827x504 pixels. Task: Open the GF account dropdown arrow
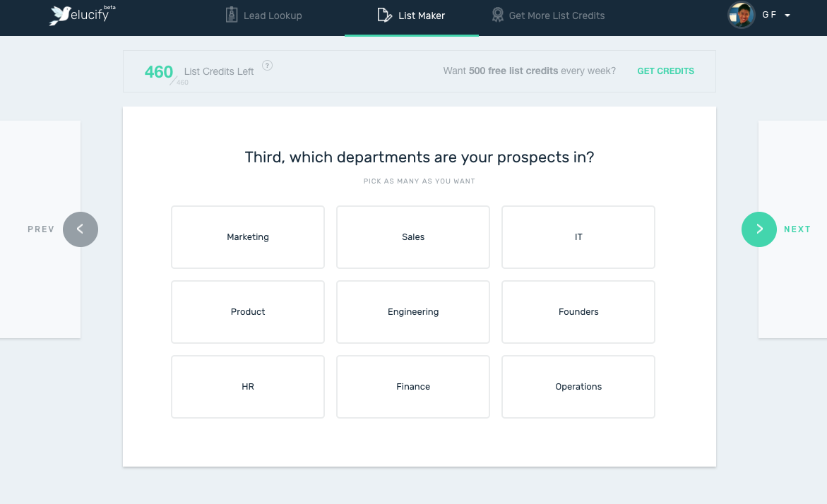pyautogui.click(x=787, y=16)
